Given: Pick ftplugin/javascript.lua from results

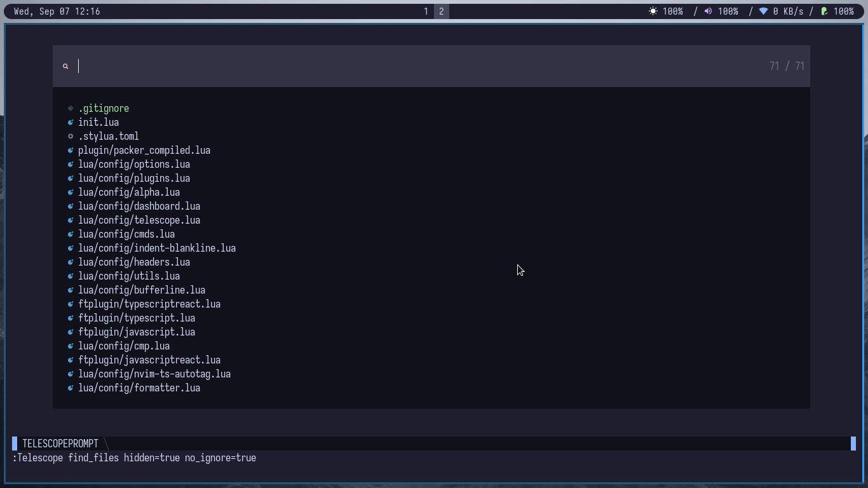Looking at the screenshot, I should click(137, 332).
